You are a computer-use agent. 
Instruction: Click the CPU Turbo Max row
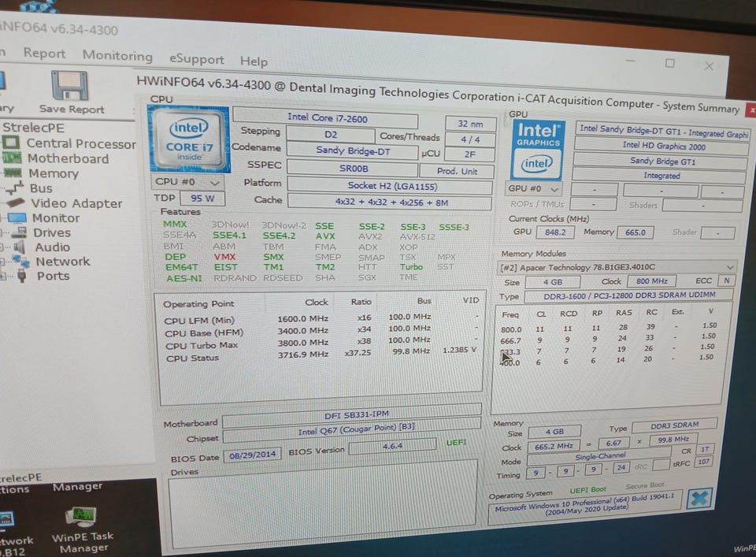pos(321,343)
